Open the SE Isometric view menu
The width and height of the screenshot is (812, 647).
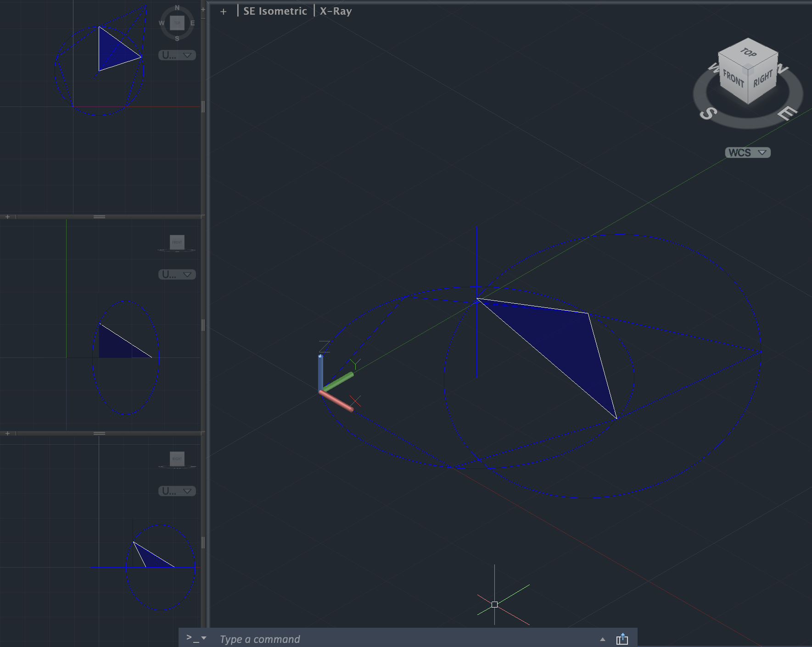(275, 11)
